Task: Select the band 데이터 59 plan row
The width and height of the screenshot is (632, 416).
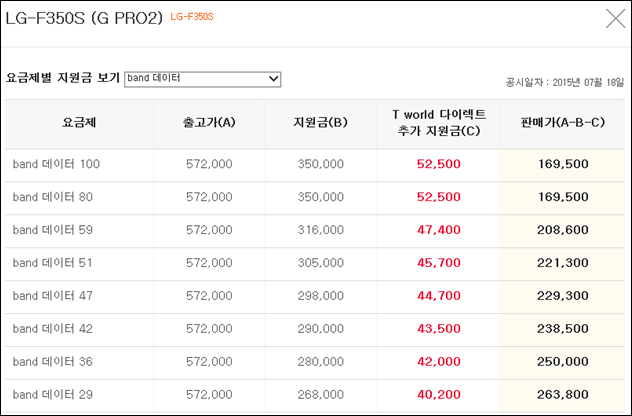Action: [x=315, y=230]
